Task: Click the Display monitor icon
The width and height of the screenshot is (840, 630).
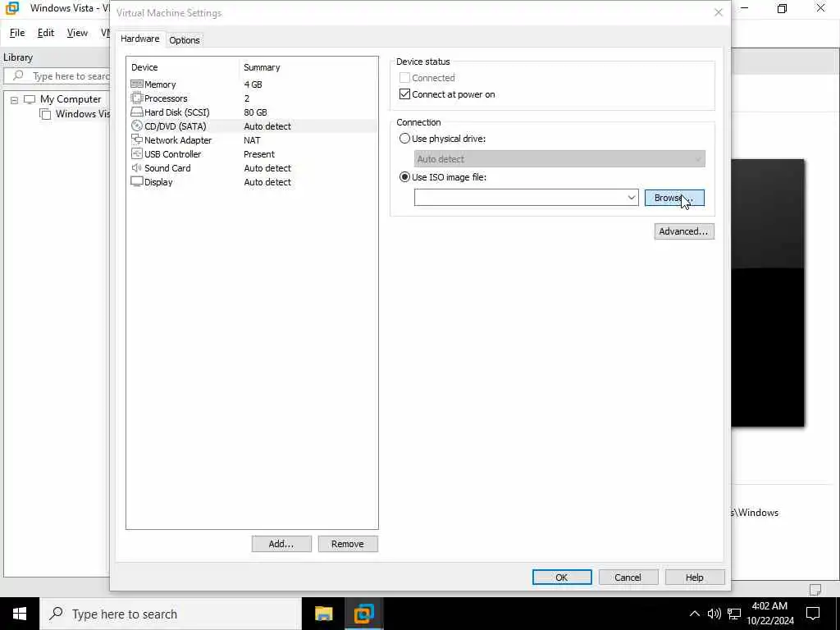Action: click(137, 181)
